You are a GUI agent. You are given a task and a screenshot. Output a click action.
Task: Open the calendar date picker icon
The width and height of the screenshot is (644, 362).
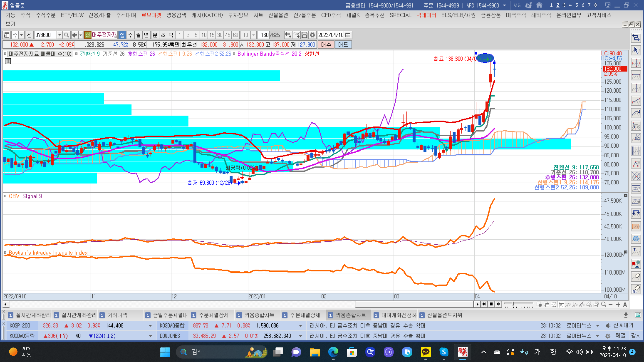348,35
